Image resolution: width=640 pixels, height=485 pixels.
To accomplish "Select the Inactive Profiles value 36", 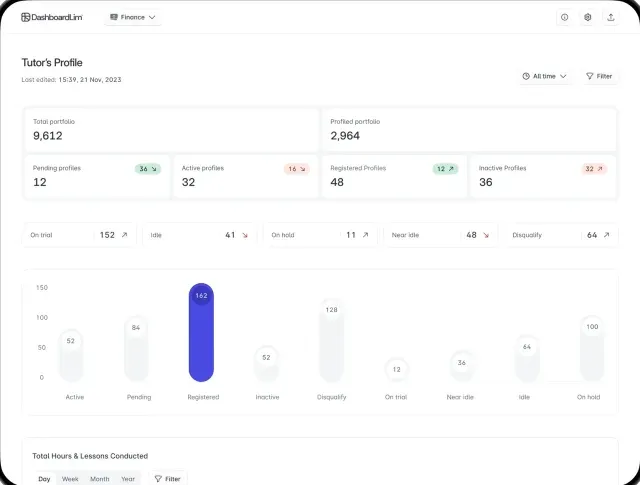I will (486, 182).
